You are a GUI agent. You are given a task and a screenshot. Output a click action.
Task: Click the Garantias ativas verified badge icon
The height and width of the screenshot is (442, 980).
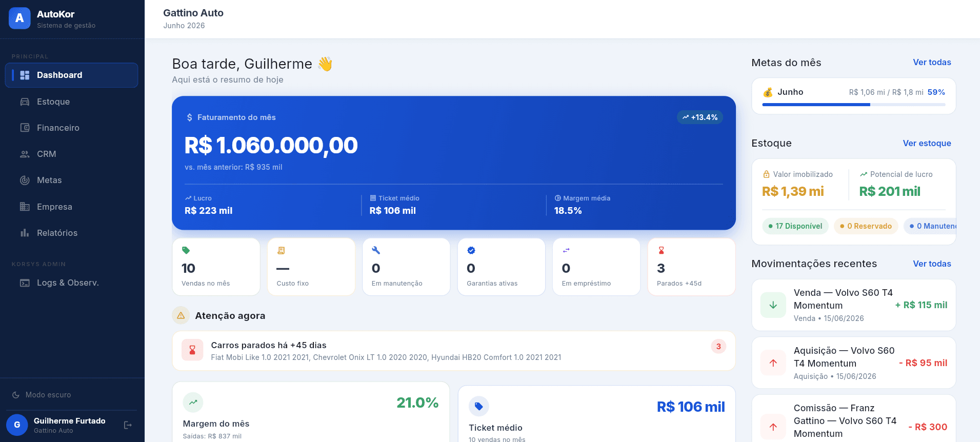pos(471,250)
